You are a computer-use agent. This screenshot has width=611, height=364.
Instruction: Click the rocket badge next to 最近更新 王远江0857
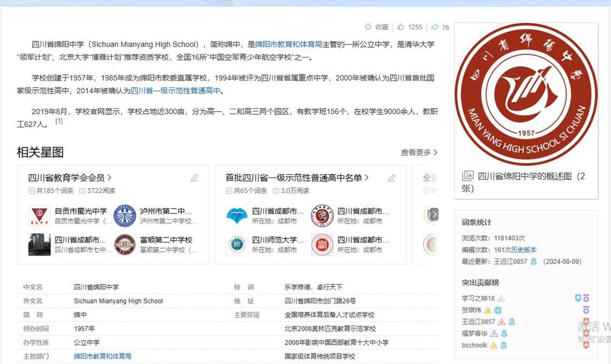[534, 261]
